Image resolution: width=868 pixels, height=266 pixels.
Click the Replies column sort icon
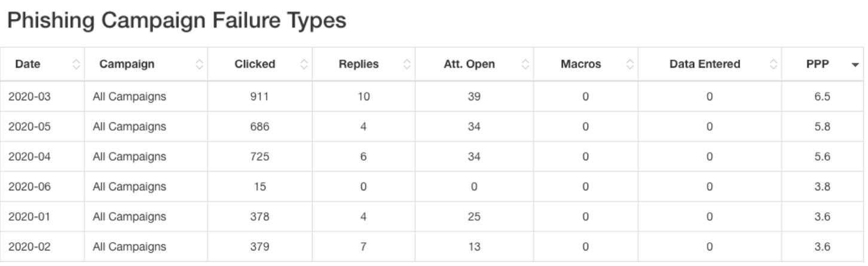click(407, 65)
